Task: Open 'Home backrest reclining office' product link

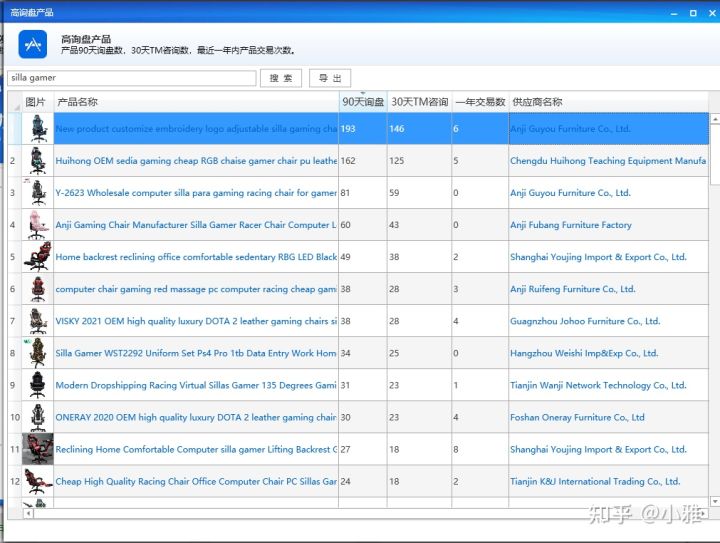Action: click(x=196, y=258)
